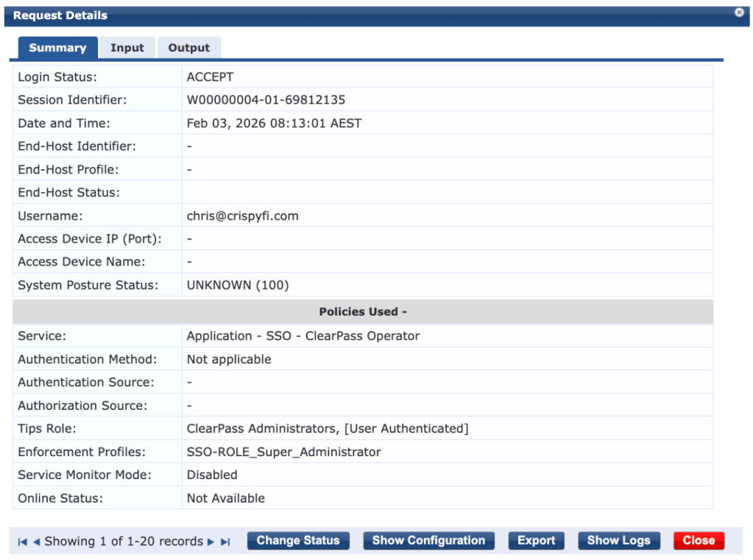Select the username chris@crispyfi.com value
Image resolution: width=753 pixels, height=560 pixels.
pos(242,216)
